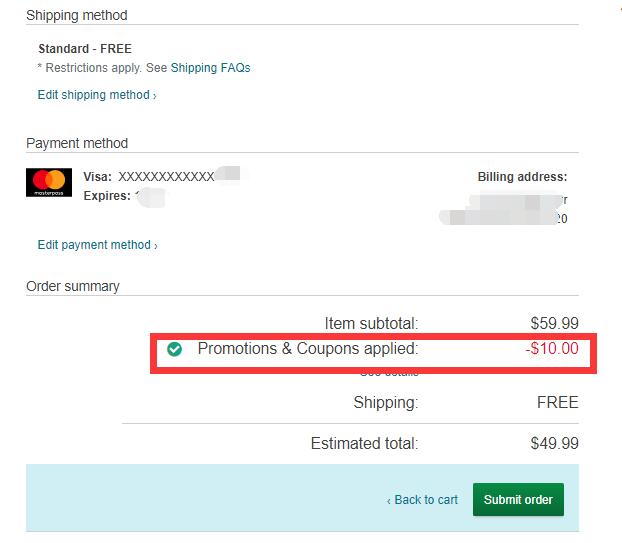Viewport: 622px width, 543px height.
Task: Click the Billing address label
Action: click(x=522, y=177)
